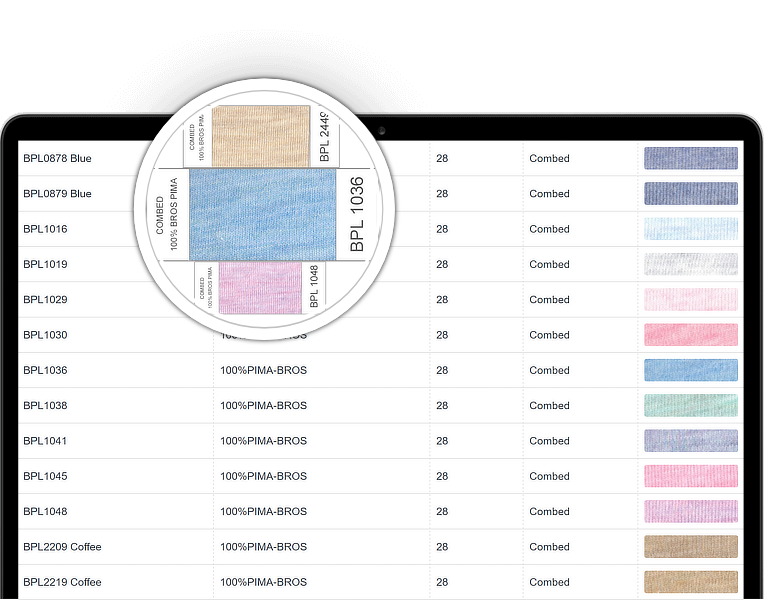Click the blue fabric swatch for BPL0878 Blue
The height and width of the screenshot is (600, 764).
coord(690,158)
